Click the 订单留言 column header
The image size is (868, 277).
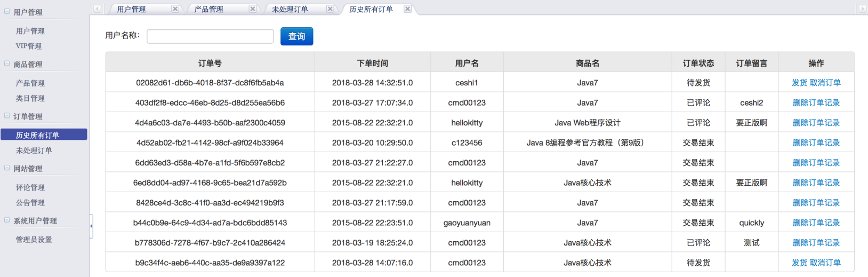(x=752, y=63)
